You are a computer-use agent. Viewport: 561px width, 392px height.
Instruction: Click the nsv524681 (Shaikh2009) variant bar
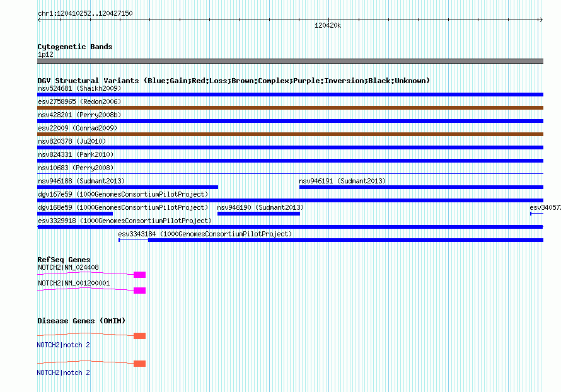coord(290,95)
